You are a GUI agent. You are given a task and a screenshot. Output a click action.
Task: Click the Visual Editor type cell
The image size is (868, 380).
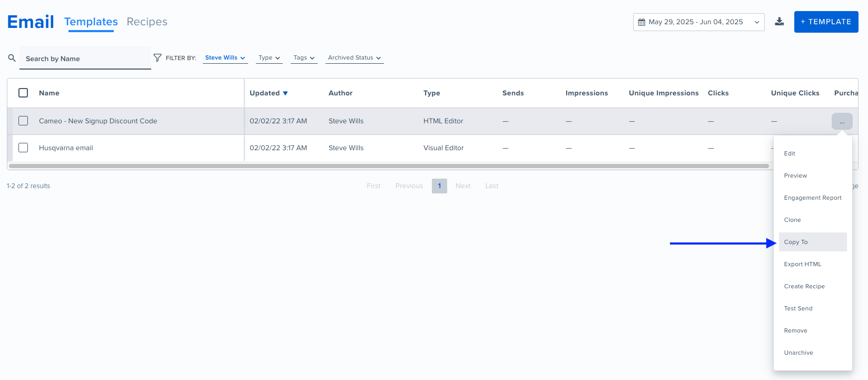click(x=443, y=148)
